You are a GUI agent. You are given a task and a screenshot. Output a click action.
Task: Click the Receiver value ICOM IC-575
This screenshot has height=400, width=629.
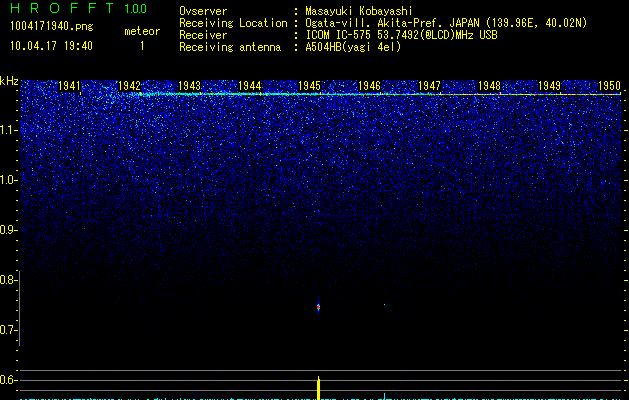(339, 35)
